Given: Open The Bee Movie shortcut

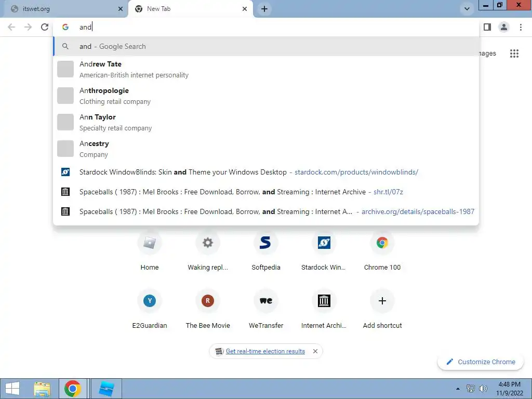Looking at the screenshot, I should tap(208, 310).
